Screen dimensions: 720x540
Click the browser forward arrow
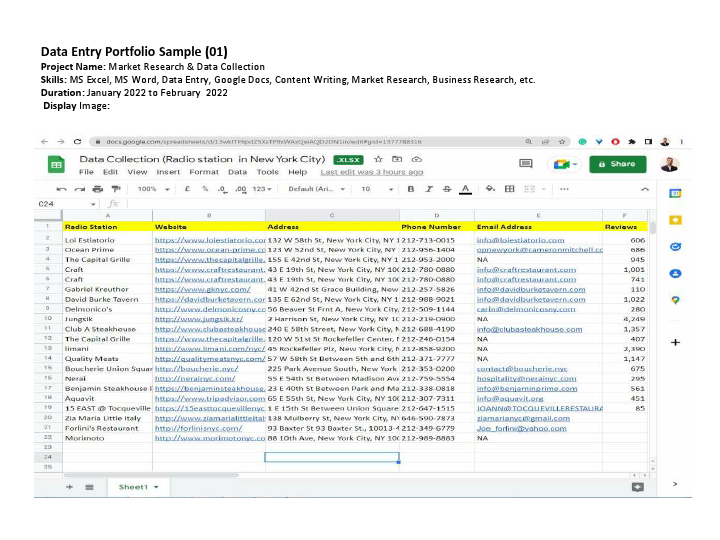coord(61,142)
